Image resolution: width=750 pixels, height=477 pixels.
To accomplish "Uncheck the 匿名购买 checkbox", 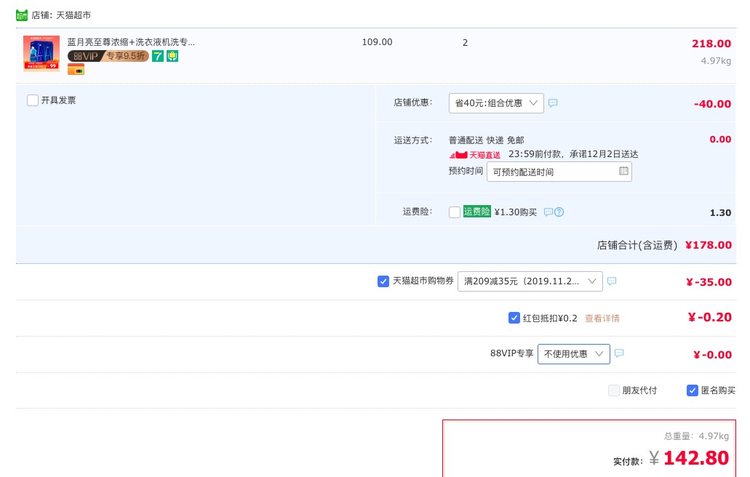I will (x=692, y=390).
